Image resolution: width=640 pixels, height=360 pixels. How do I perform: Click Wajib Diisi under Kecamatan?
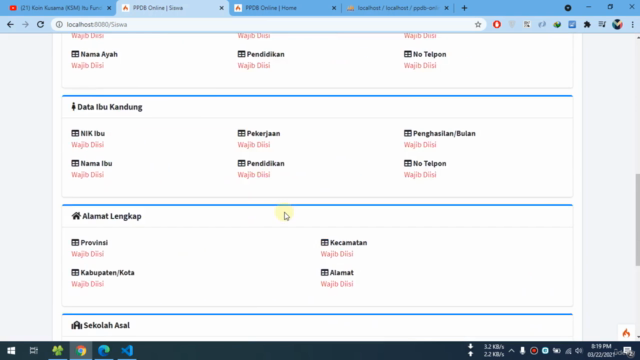(x=337, y=254)
